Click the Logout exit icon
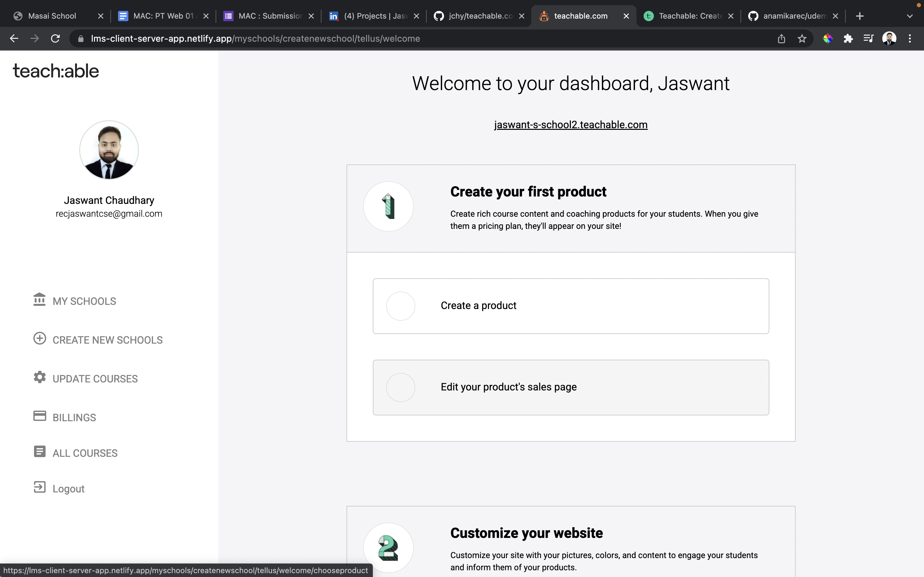924x577 pixels. [40, 488]
